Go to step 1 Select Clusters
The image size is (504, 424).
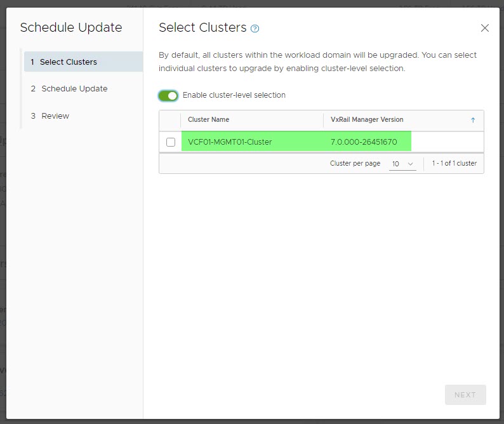pyautogui.click(x=69, y=62)
